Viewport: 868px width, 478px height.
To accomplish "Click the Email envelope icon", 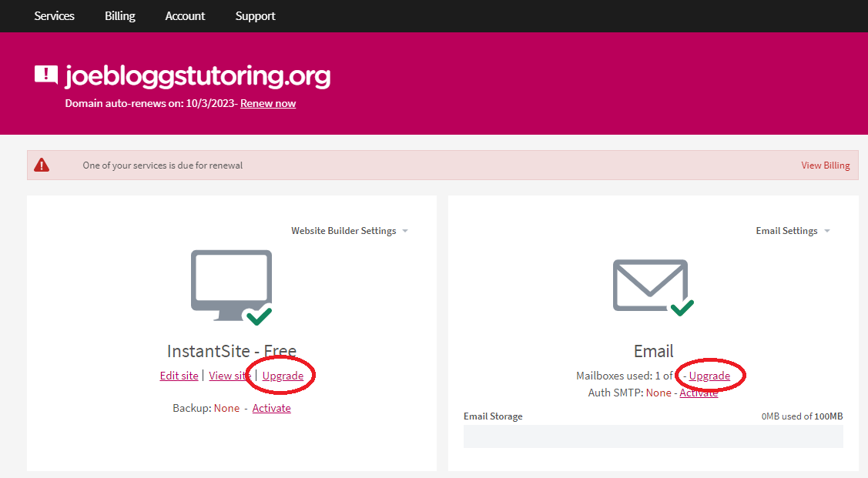I will (651, 283).
